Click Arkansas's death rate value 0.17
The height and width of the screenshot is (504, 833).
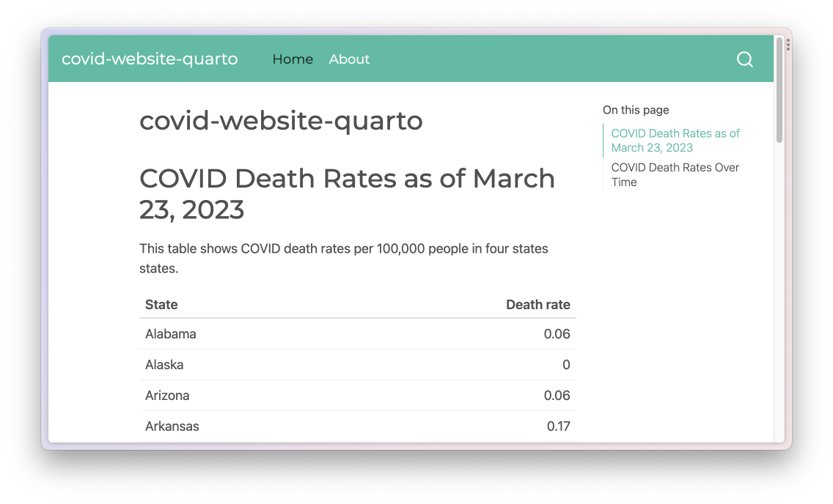(558, 426)
